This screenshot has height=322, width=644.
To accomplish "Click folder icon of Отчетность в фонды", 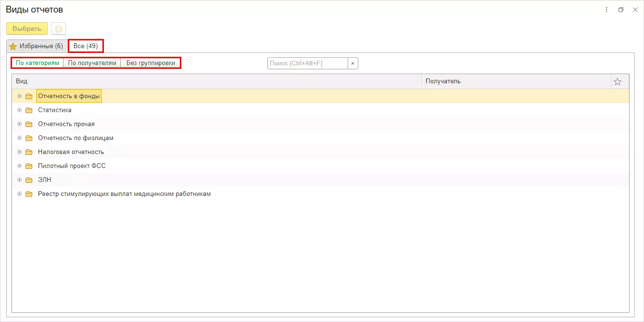I will [29, 96].
